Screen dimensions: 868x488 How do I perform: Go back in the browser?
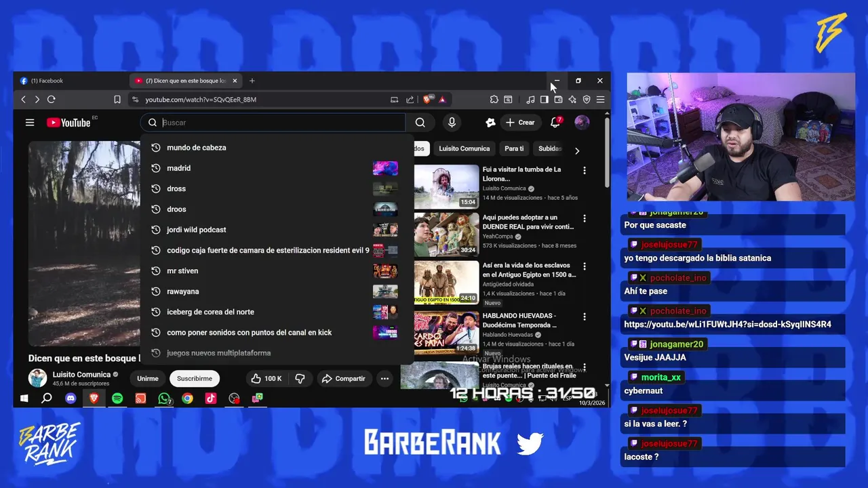coord(24,100)
